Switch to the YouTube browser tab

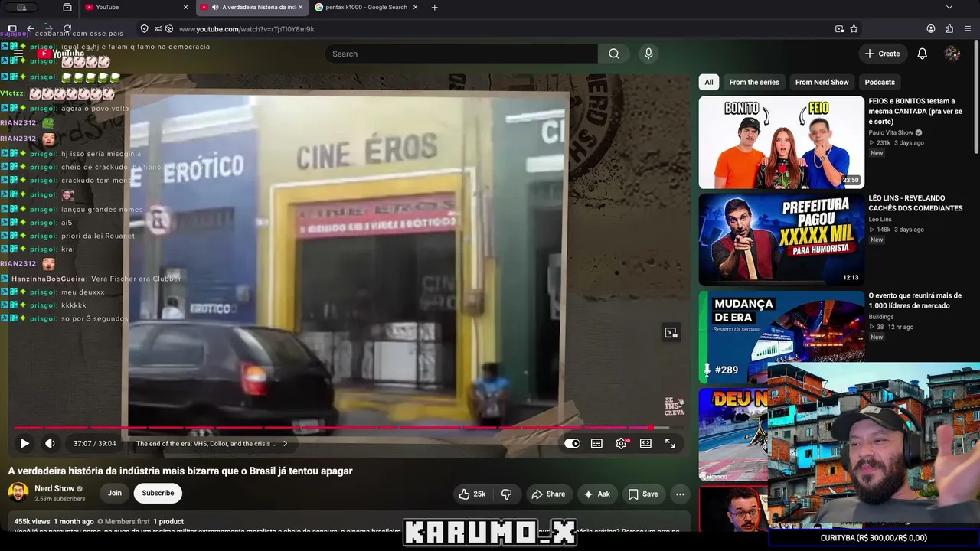coord(136,8)
